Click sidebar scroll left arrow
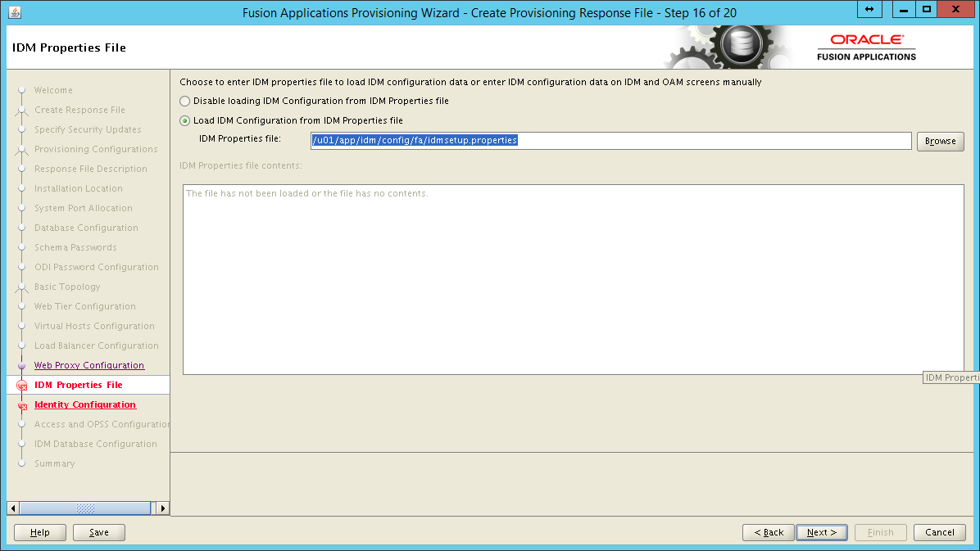This screenshot has height=551, width=980. [x=13, y=508]
